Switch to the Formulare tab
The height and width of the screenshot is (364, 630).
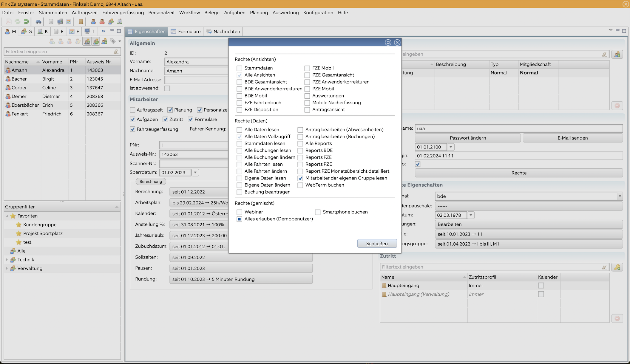tap(186, 31)
